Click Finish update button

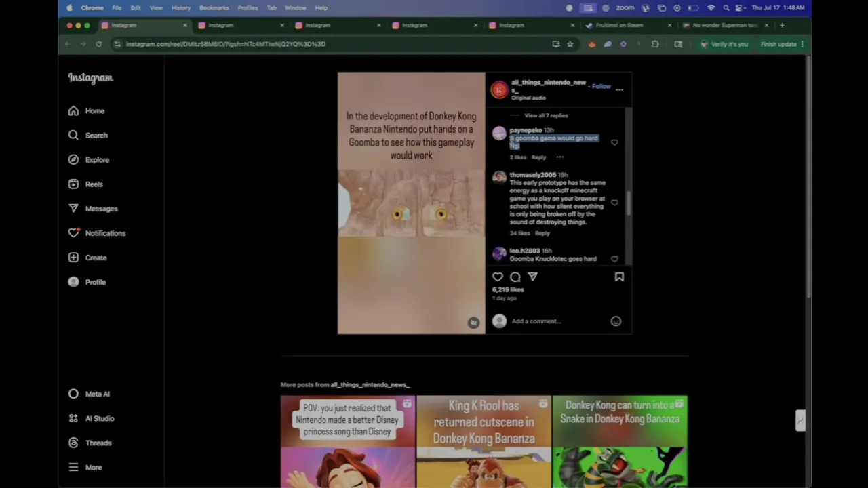782,44
